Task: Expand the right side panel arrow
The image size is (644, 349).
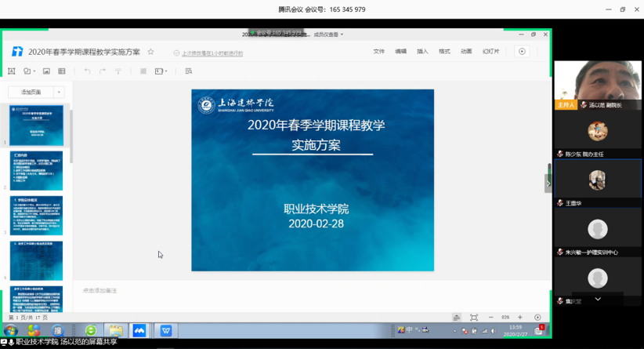Action: (548, 184)
